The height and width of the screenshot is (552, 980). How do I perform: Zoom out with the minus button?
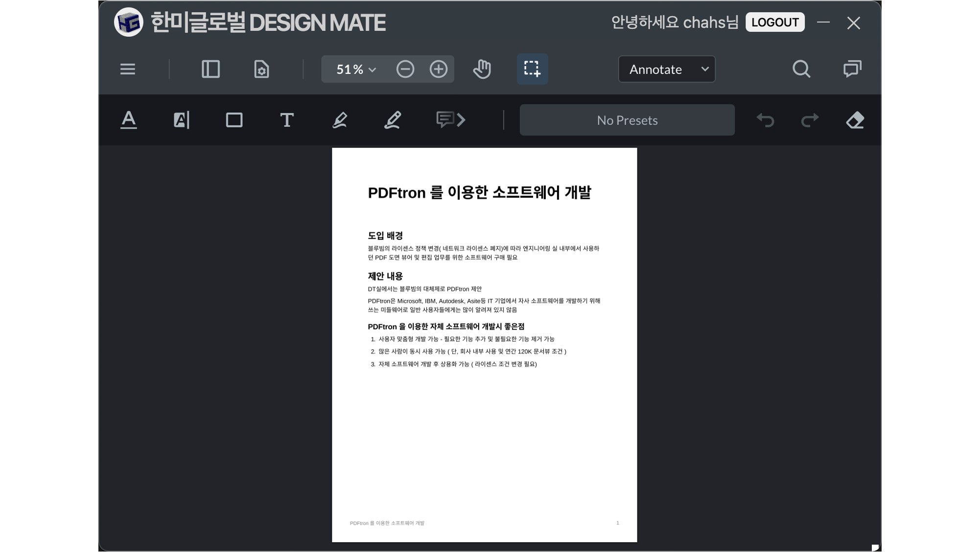click(405, 69)
